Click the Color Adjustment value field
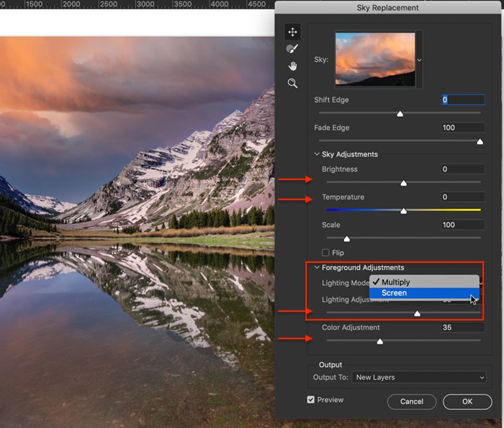Viewport: 504px width, 428px height. tap(463, 328)
